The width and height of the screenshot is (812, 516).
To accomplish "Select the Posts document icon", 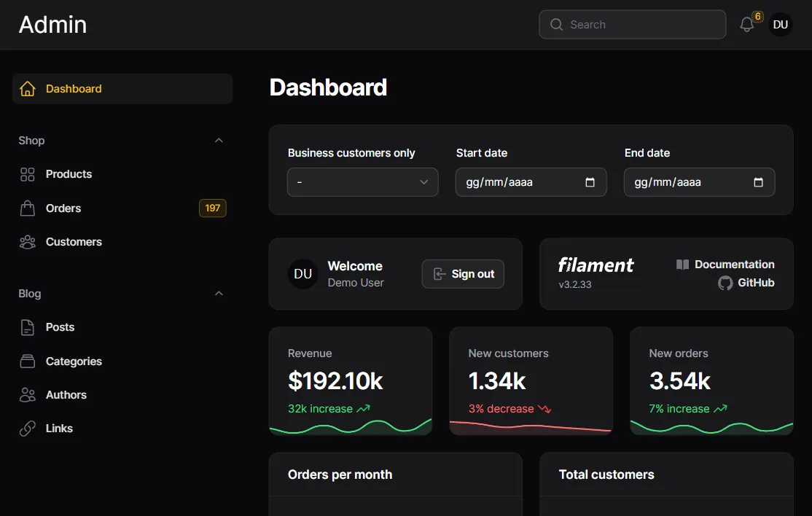I will pyautogui.click(x=28, y=327).
